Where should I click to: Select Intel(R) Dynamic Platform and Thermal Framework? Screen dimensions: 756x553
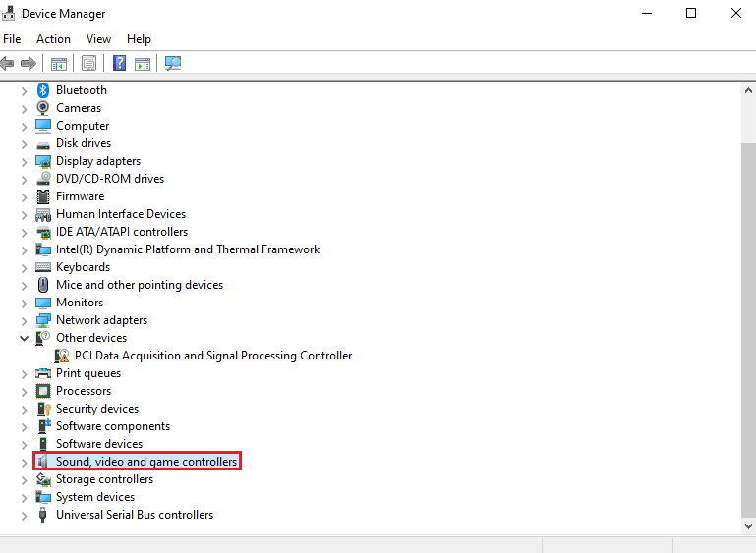pos(188,249)
